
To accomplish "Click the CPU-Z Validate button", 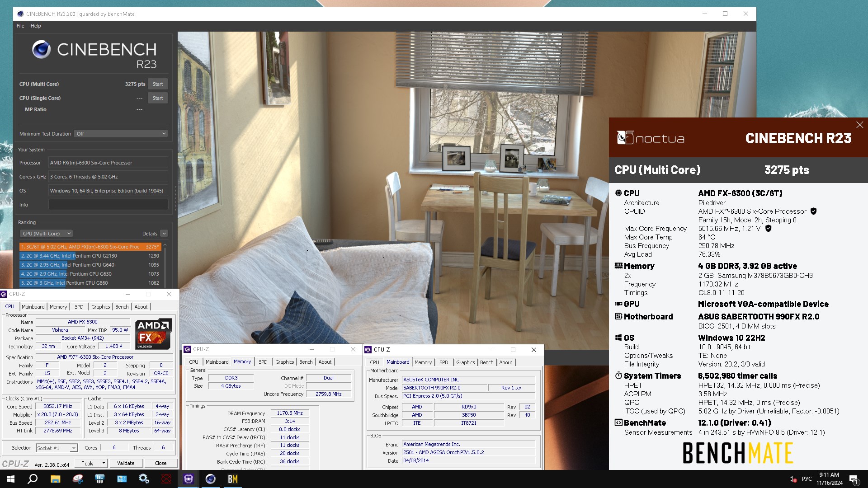I will click(x=126, y=463).
